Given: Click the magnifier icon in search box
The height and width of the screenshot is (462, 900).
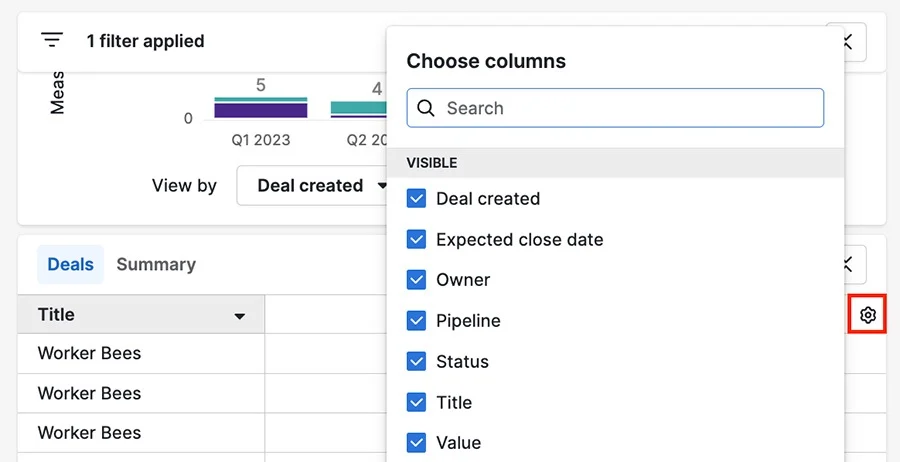Looking at the screenshot, I should pos(426,108).
